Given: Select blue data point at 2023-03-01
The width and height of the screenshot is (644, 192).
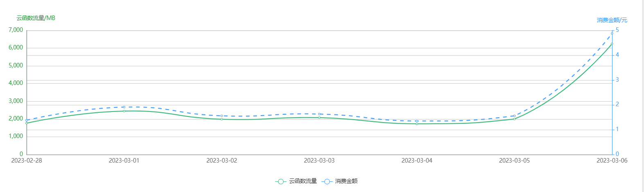Looking at the screenshot, I should 124,107.
